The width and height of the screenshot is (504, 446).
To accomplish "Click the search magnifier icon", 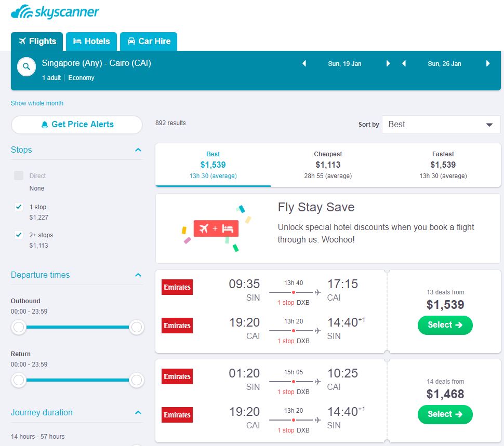I will 26,67.
